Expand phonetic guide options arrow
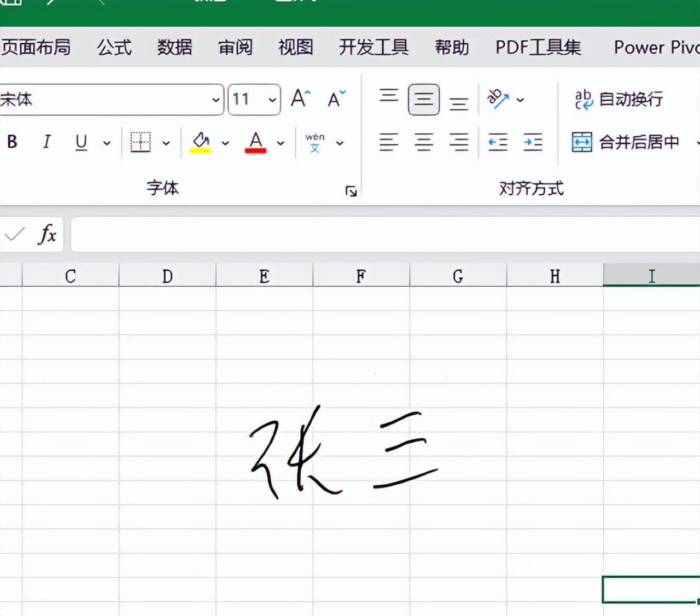Viewport: 700px width, 616px height. [x=340, y=143]
